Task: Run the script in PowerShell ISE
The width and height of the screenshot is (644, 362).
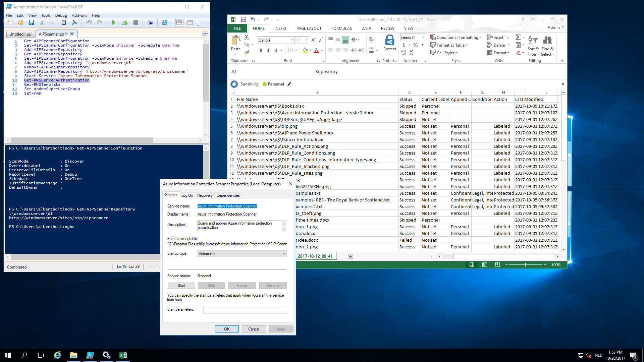Action: point(114,22)
